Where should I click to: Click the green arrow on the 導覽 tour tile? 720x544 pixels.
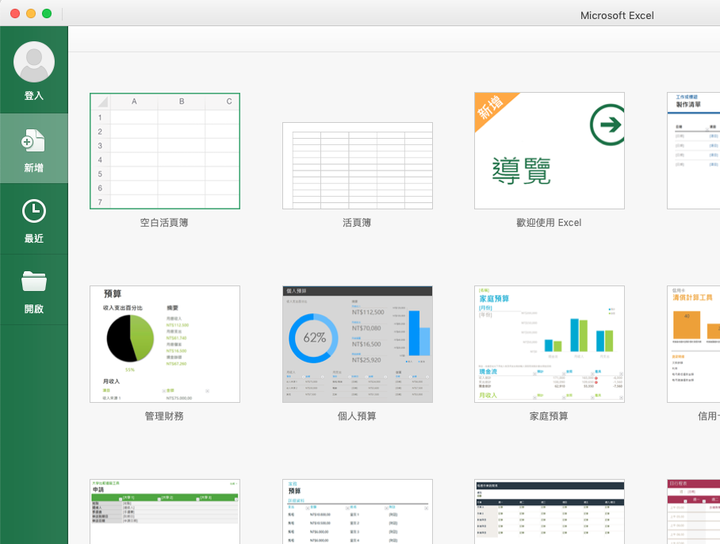[607, 124]
